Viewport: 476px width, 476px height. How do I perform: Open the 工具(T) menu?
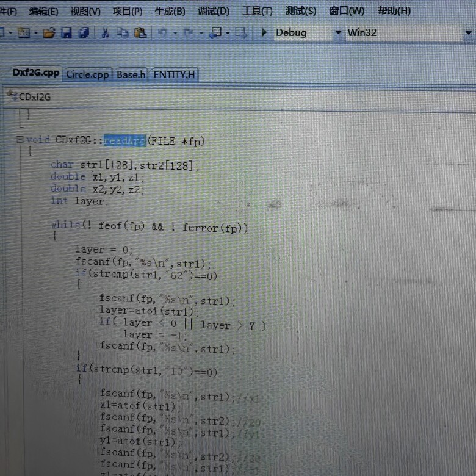pos(257,11)
